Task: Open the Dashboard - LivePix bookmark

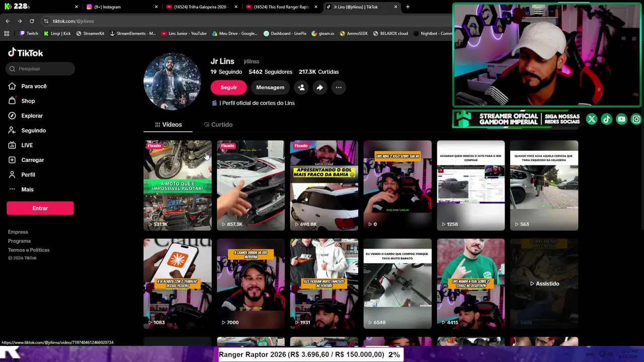Action: coord(285,34)
